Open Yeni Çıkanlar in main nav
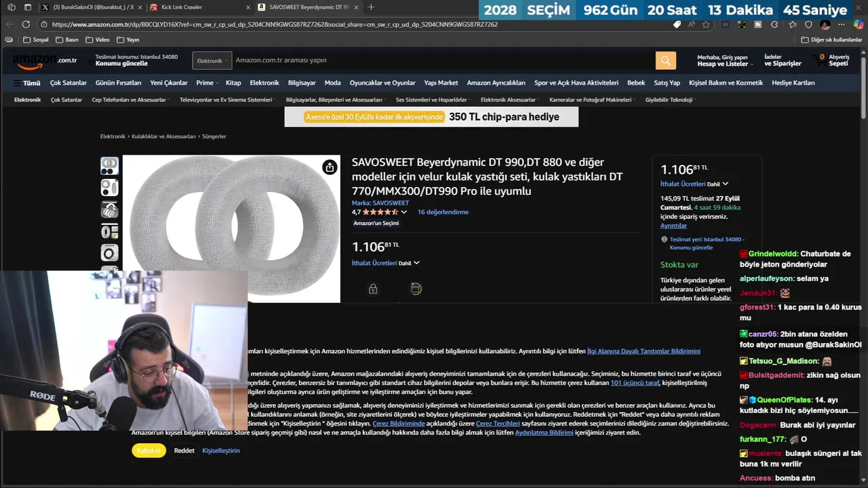The width and height of the screenshot is (868, 488). [169, 83]
